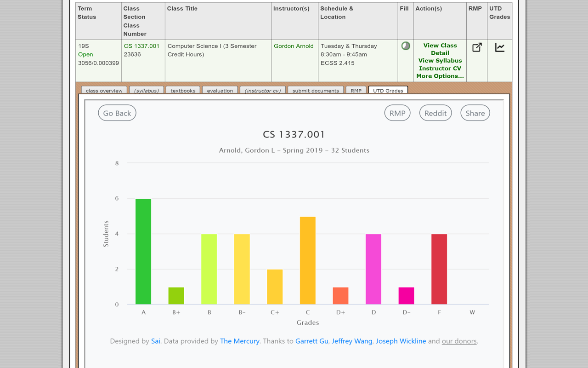The image size is (588, 368).
Task: Click instructor Gordon Arnold link
Action: coord(294,46)
